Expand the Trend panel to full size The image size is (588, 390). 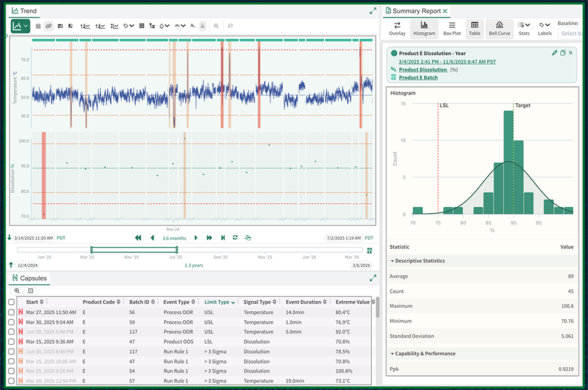tap(373, 11)
